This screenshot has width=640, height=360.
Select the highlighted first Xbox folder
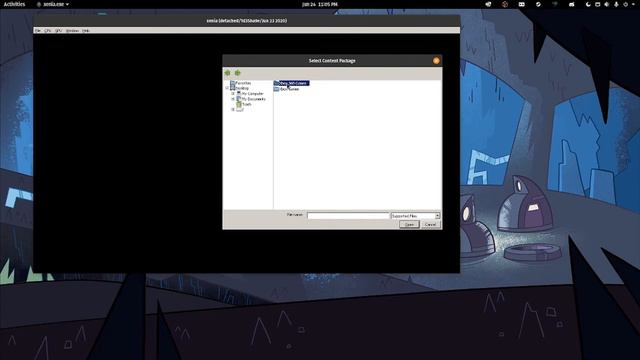coord(292,83)
